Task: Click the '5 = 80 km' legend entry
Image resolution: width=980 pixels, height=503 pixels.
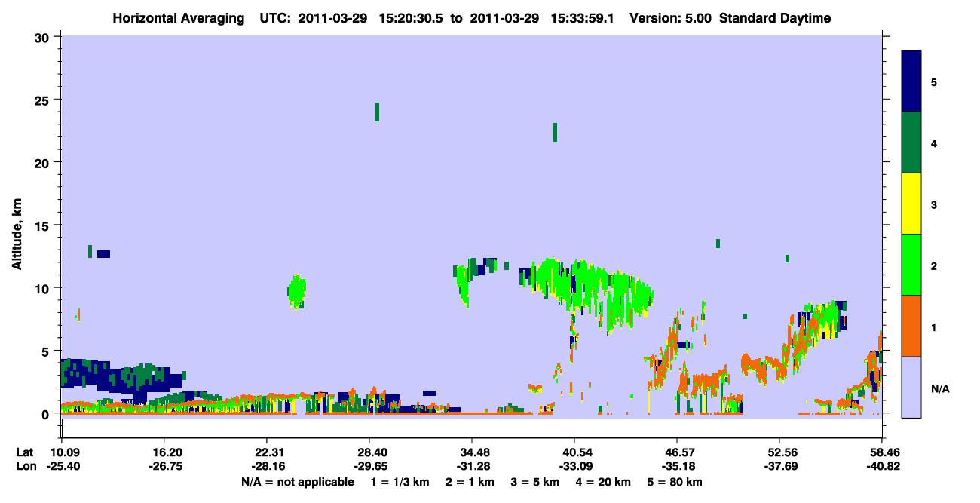Action: [x=676, y=482]
